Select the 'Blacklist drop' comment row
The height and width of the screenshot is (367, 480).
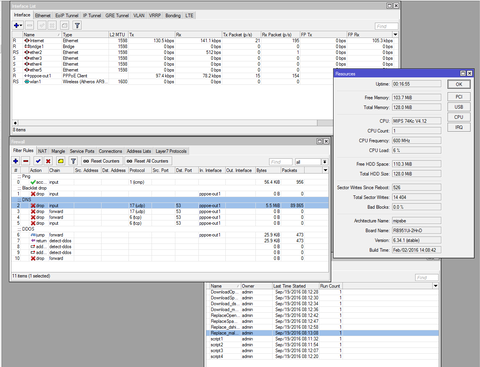click(170, 188)
